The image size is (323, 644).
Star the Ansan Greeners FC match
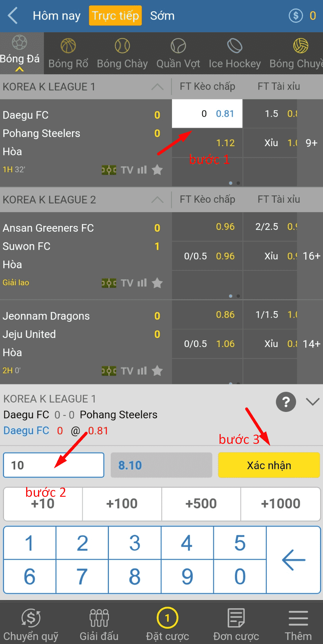(157, 283)
